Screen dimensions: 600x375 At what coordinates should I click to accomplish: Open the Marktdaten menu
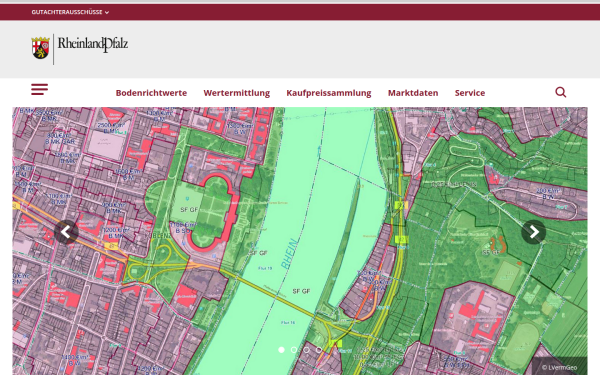point(413,93)
